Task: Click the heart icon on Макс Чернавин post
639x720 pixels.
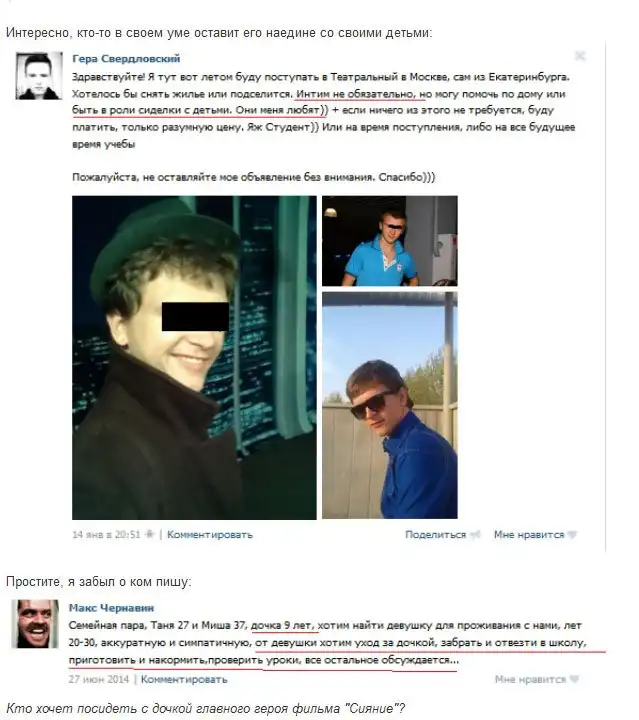Action: tap(574, 679)
